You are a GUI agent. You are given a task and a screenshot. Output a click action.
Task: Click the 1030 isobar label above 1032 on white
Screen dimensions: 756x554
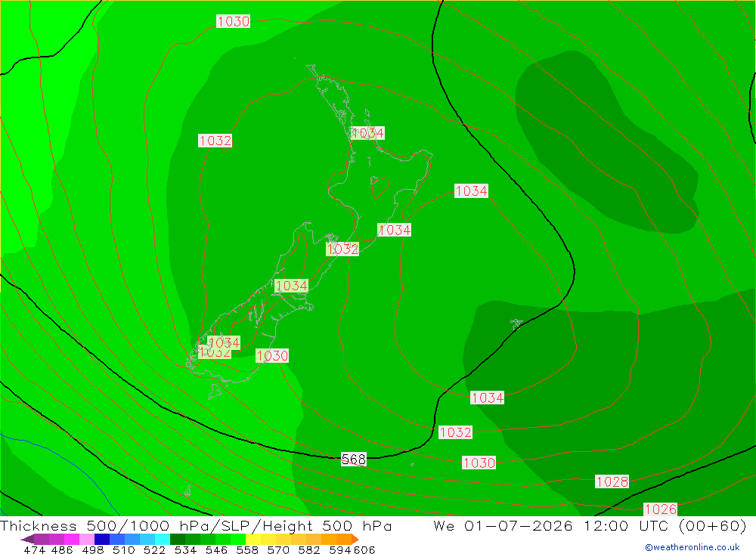click(233, 21)
